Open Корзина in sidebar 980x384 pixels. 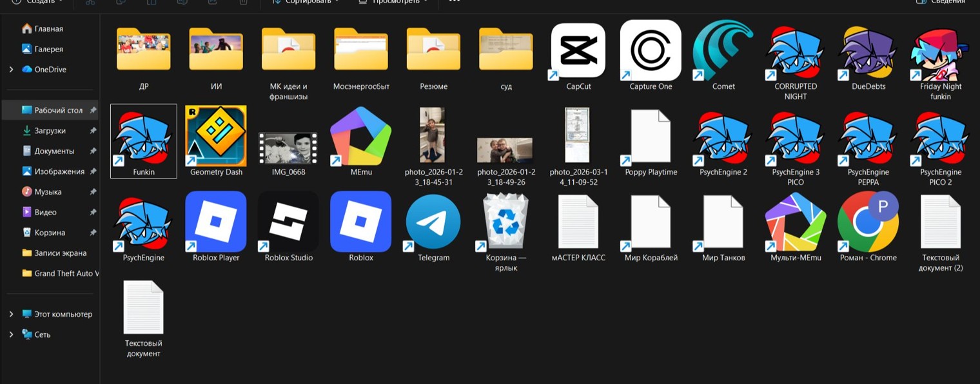click(x=50, y=233)
